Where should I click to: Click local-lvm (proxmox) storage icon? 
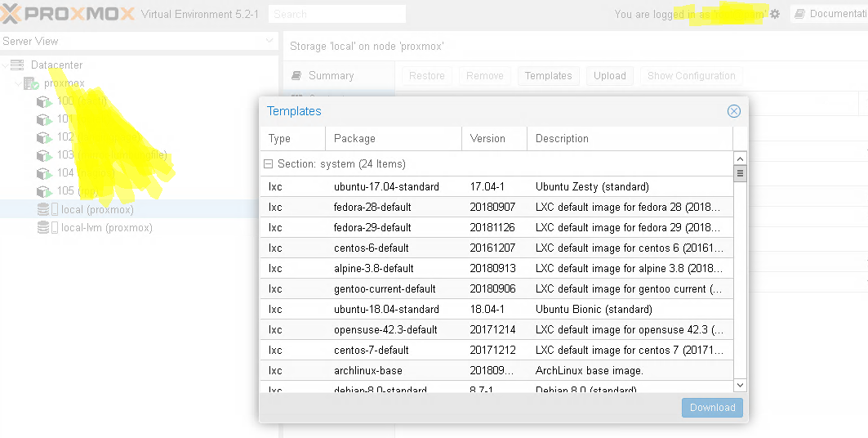(47, 228)
